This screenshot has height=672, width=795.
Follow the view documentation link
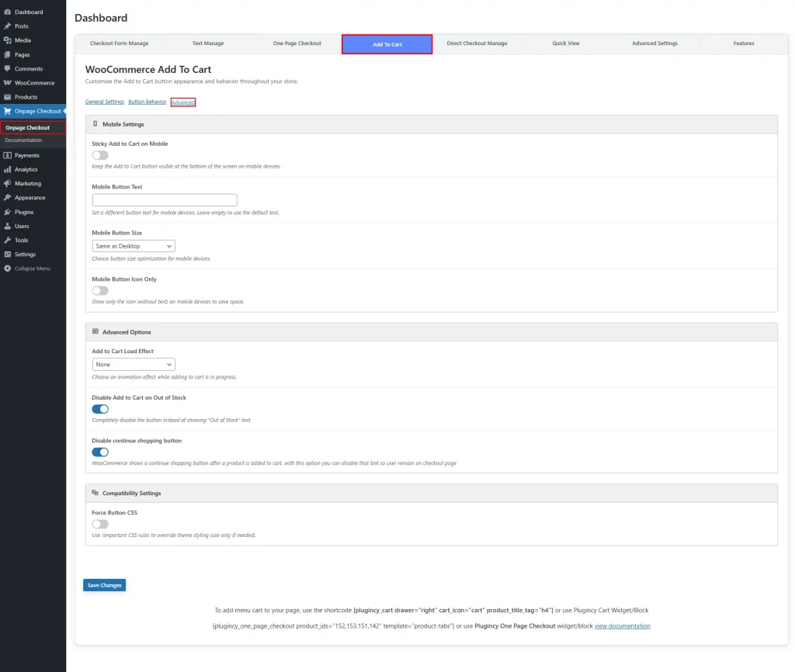[622, 626]
